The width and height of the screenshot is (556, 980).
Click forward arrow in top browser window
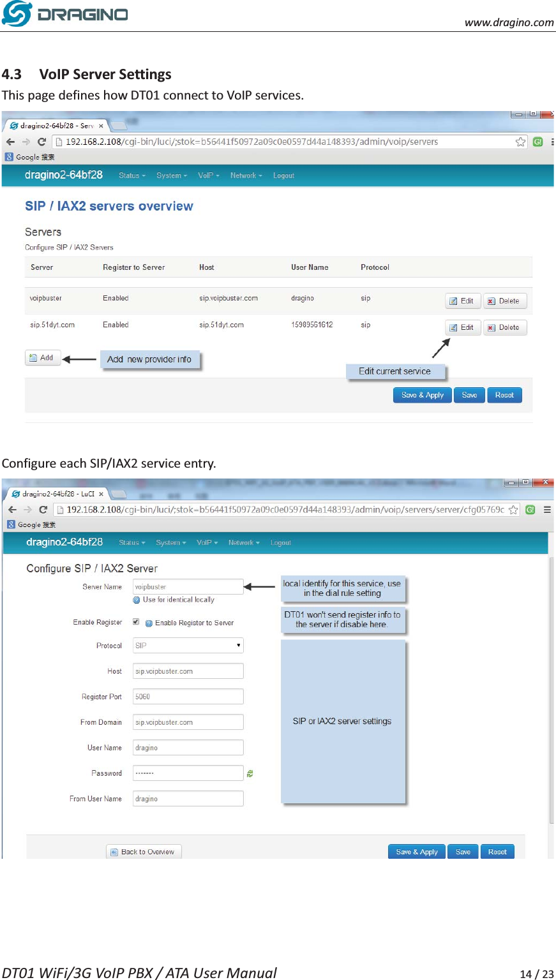coord(26,142)
